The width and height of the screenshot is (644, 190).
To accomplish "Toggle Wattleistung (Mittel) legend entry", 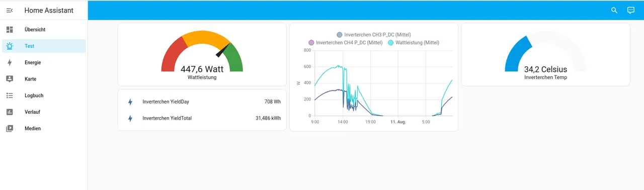I will [x=414, y=43].
